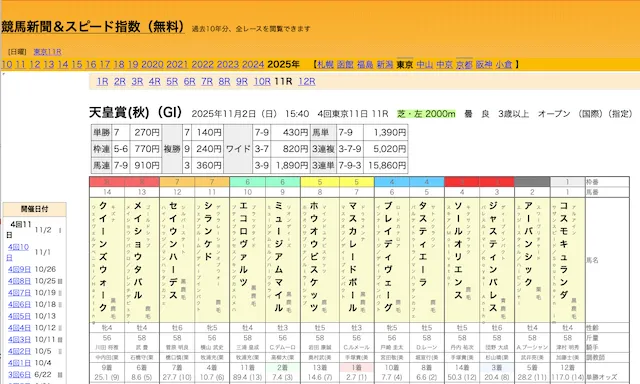The height and width of the screenshot is (384, 640).
Task: Click horse name コスモキュランダ
Action: pos(564,251)
